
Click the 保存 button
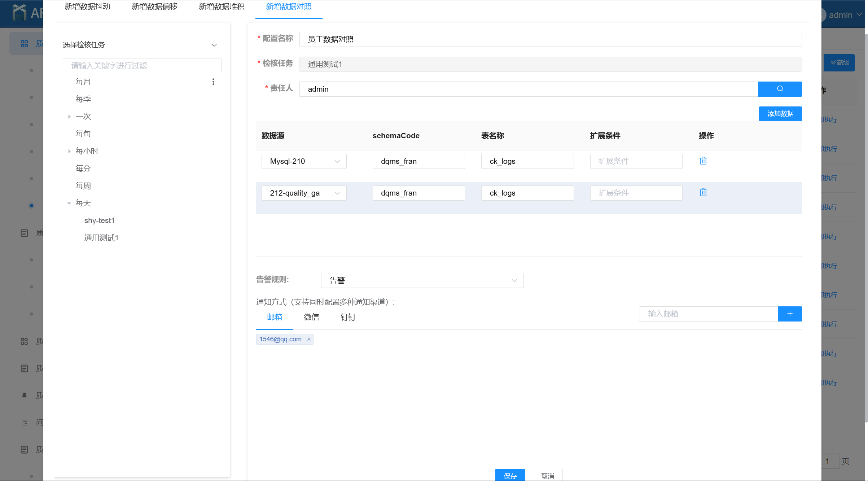tap(510, 475)
